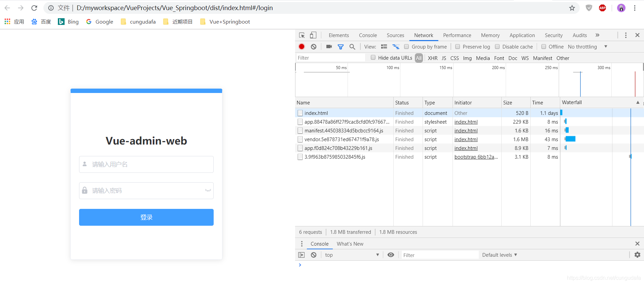Switch to the Console tab in DevTools
Image resolution: width=644 pixels, height=284 pixels.
tap(368, 35)
